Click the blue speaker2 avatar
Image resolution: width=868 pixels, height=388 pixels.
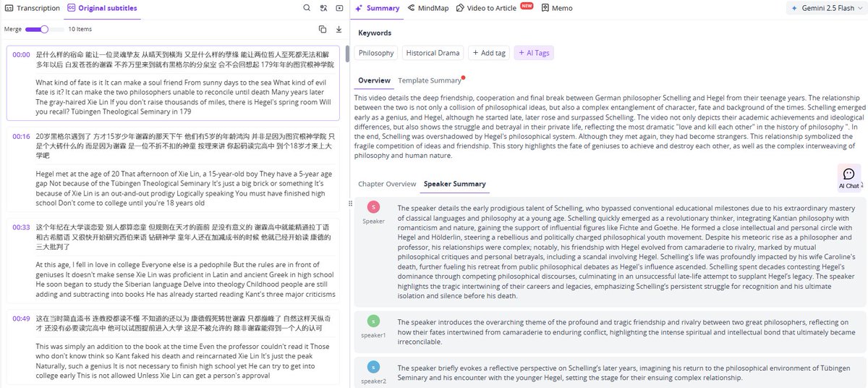point(373,367)
